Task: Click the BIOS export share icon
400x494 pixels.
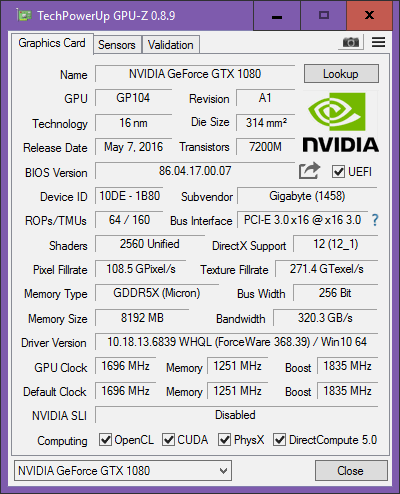Action: [309, 171]
